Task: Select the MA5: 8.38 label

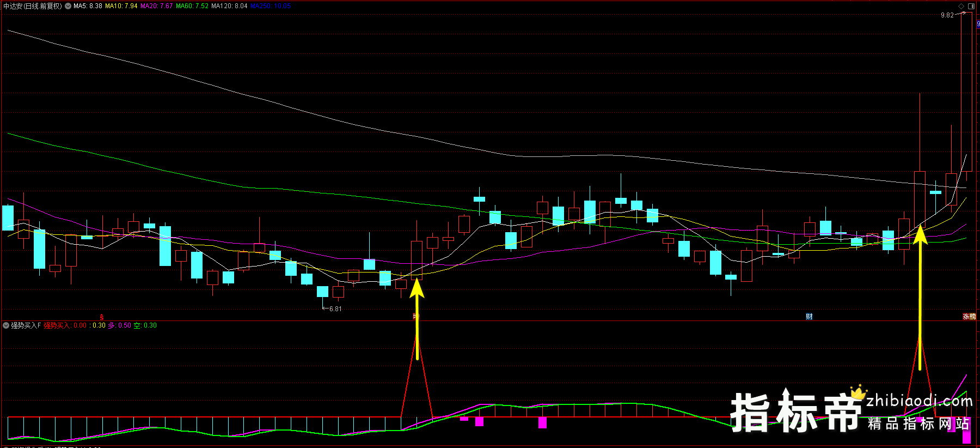Action: coord(88,6)
